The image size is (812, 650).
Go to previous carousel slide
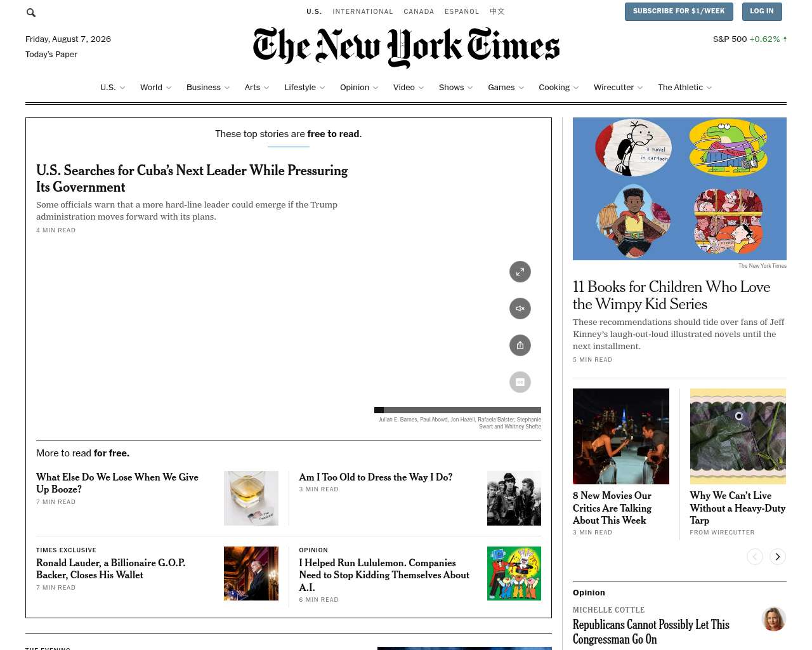point(755,557)
